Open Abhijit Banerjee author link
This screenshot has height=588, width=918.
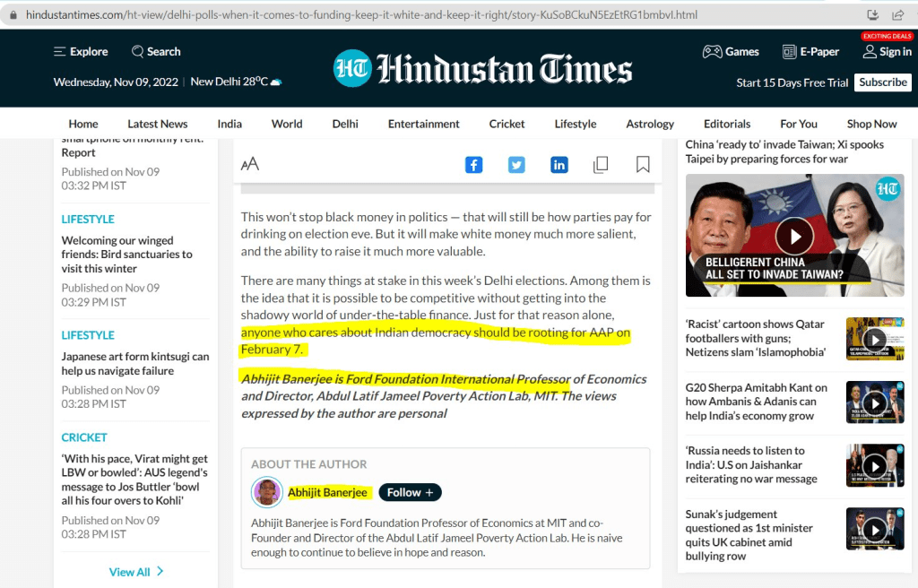point(325,492)
